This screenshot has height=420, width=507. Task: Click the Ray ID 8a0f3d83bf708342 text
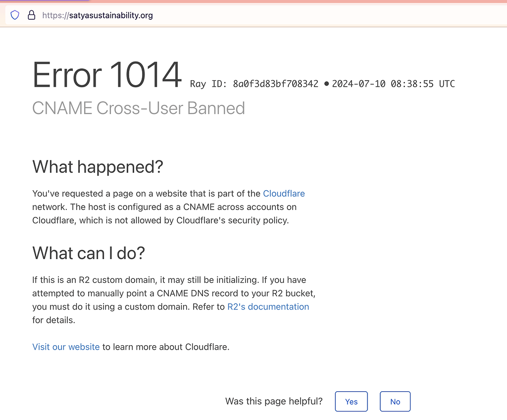tap(254, 84)
